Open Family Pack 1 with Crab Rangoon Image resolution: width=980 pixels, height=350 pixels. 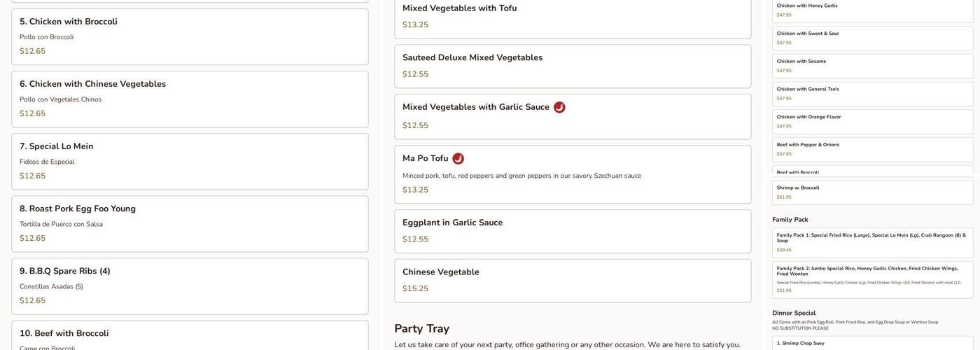coord(872,242)
